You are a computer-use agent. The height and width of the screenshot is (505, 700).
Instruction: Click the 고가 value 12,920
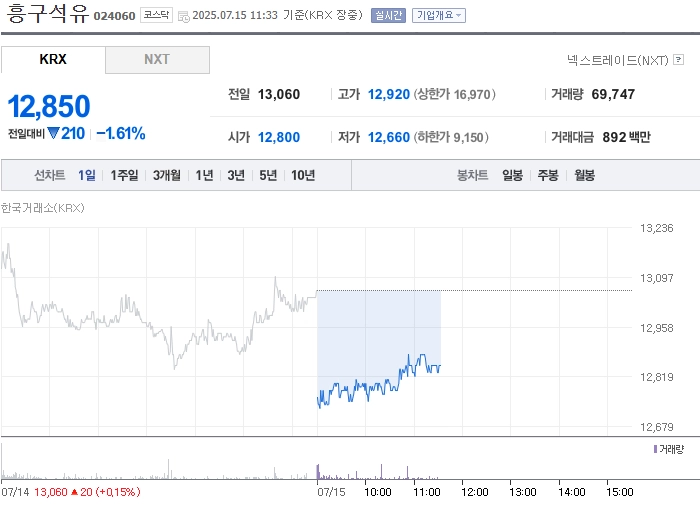coord(388,94)
